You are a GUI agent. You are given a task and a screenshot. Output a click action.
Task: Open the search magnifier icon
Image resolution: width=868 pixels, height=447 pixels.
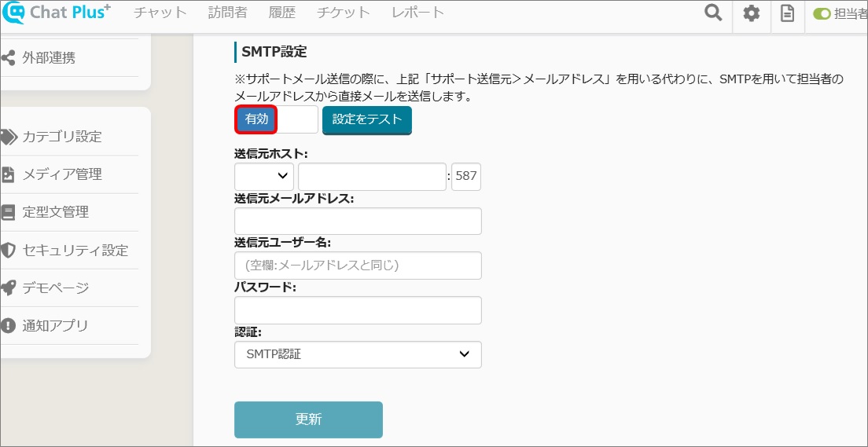pyautogui.click(x=714, y=13)
